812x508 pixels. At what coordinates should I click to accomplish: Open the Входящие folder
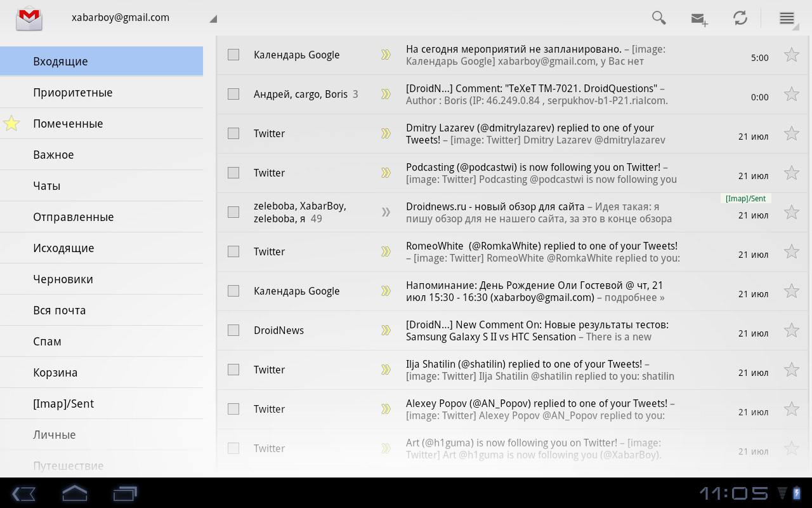(101, 62)
